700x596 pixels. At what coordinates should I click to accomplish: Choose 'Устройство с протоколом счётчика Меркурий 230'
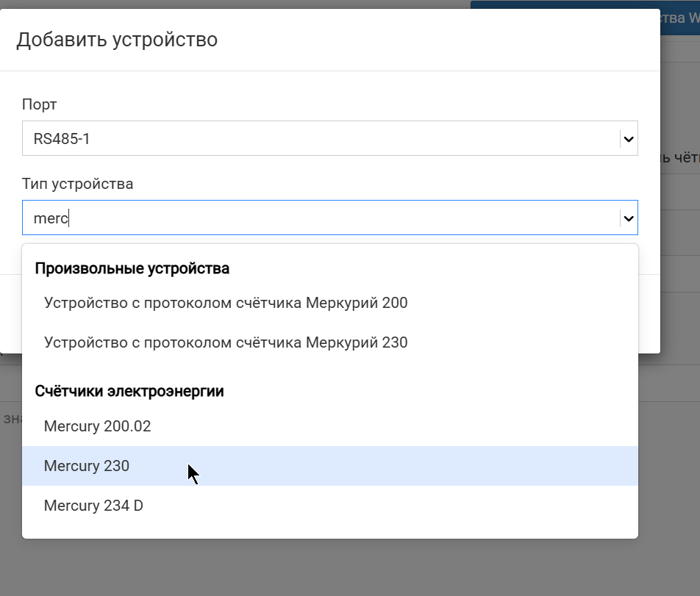tap(226, 342)
